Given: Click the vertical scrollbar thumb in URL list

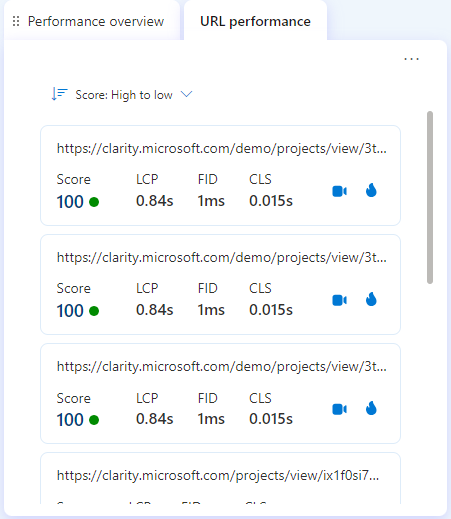Looking at the screenshot, I should click(x=430, y=197).
